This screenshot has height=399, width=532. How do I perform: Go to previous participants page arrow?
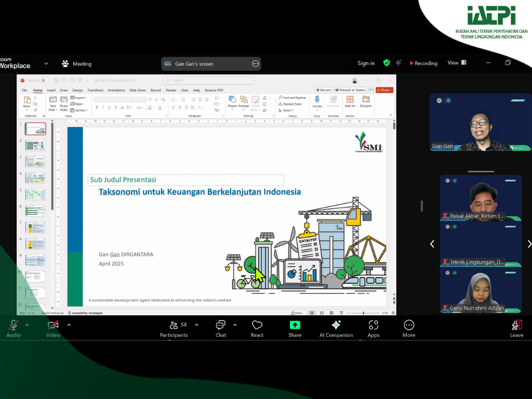[x=432, y=244]
